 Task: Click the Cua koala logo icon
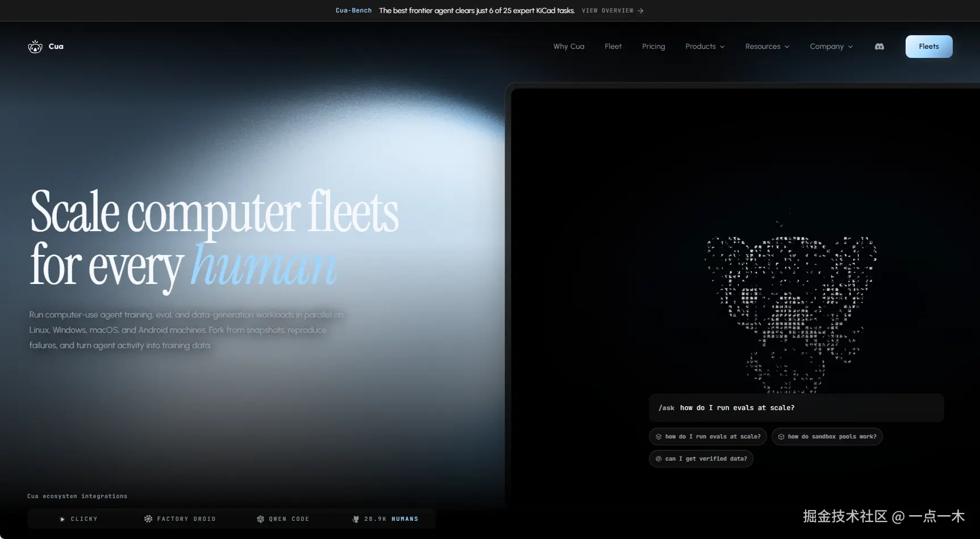(35, 47)
